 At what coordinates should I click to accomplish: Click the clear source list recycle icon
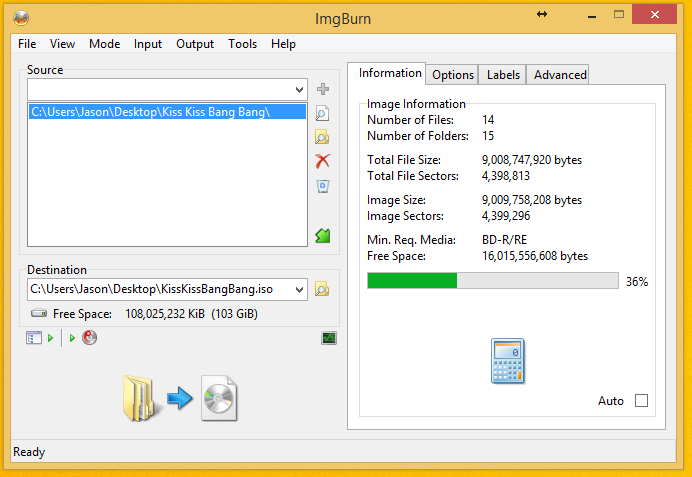click(x=323, y=186)
